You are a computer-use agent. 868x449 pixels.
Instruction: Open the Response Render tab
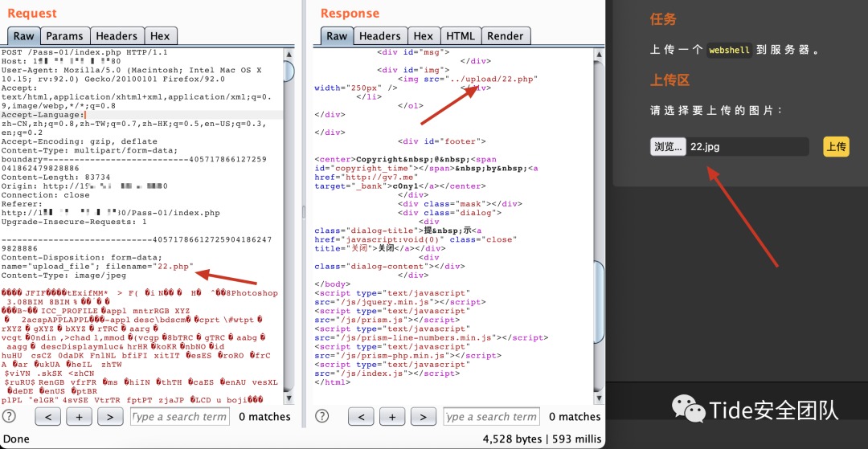[506, 36]
